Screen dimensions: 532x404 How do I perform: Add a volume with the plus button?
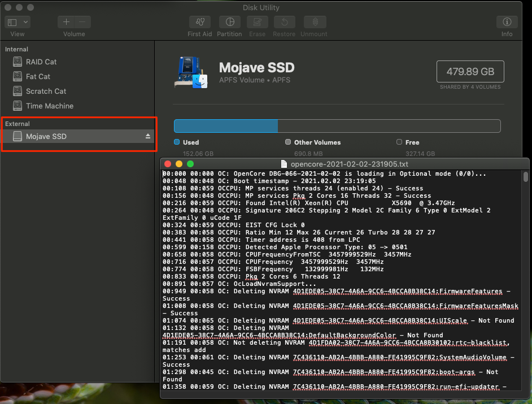pos(66,22)
